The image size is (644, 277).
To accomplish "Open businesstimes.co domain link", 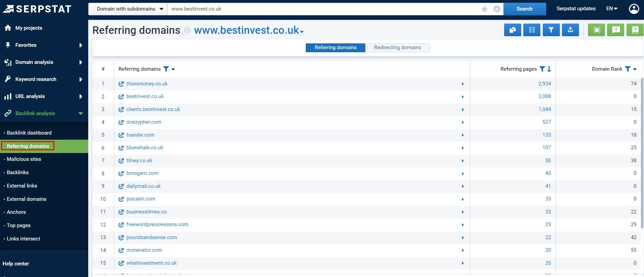I will (x=146, y=212).
